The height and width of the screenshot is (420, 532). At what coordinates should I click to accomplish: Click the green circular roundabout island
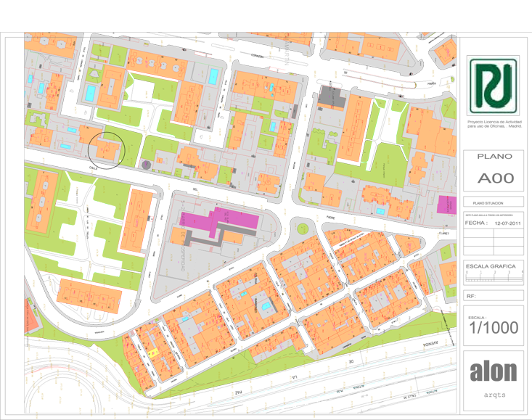click(302, 229)
